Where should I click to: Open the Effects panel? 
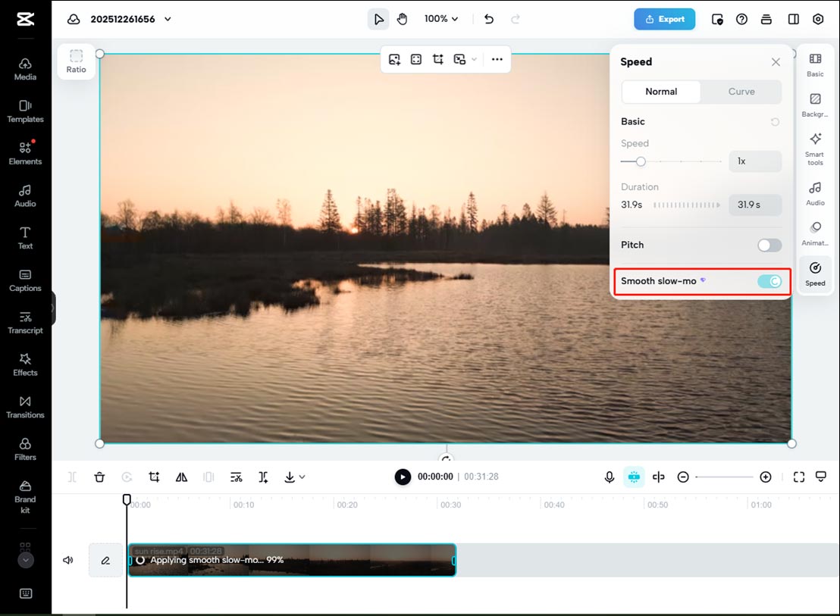25,367
